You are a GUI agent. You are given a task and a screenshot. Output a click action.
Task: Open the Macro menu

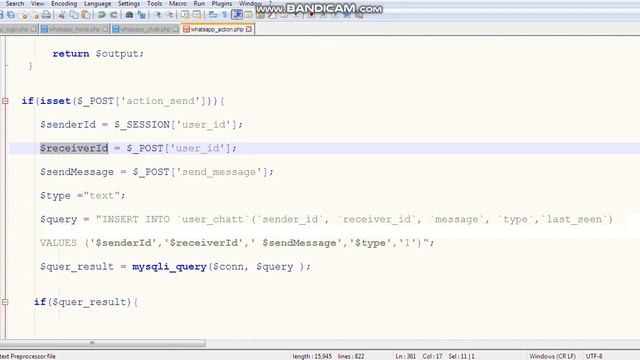[178, 4]
